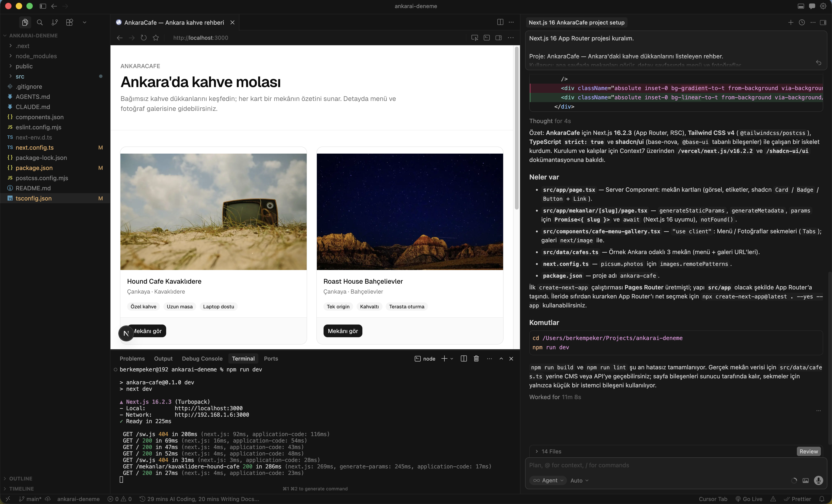The height and width of the screenshot is (504, 832).
Task: Click Mekânı gör for Roast House Bahçelievler
Action: tap(342, 331)
